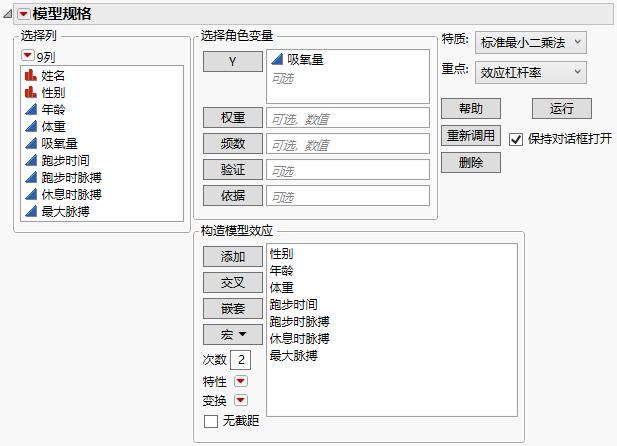This screenshot has height=446, width=617.
Task: Click the continuous icon in the Y role box
Action: pyautogui.click(x=277, y=59)
